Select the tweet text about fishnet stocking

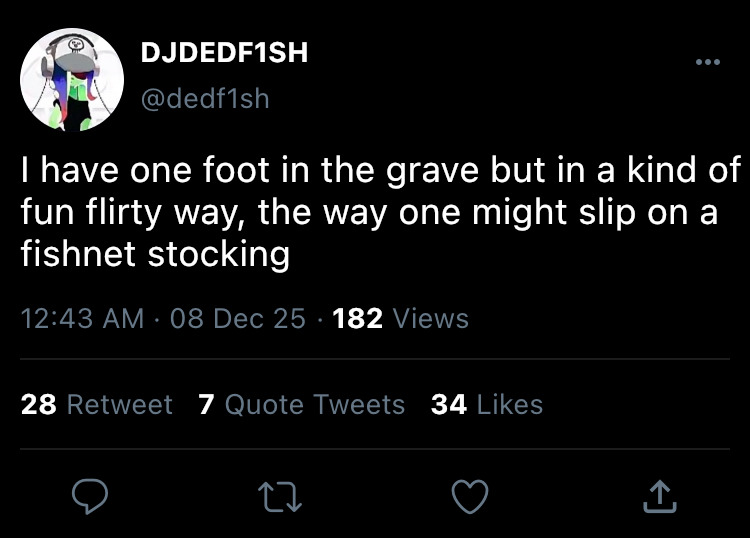pos(381,212)
